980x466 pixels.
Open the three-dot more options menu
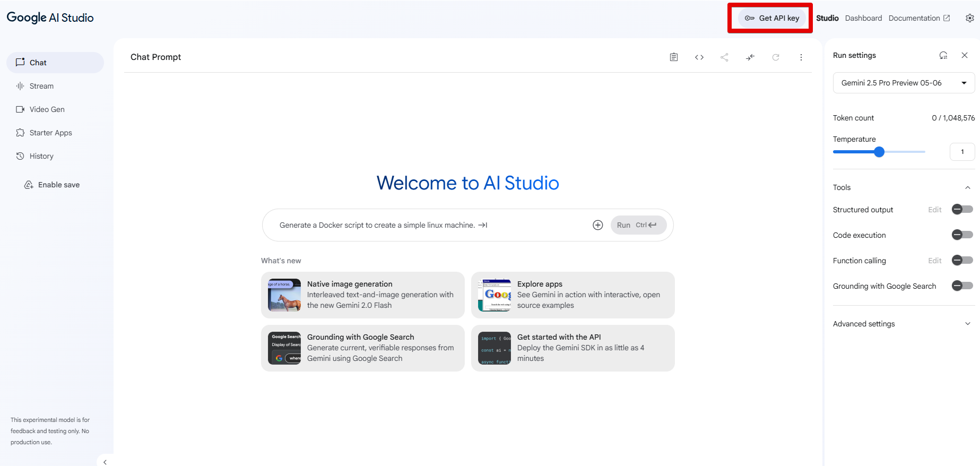801,57
